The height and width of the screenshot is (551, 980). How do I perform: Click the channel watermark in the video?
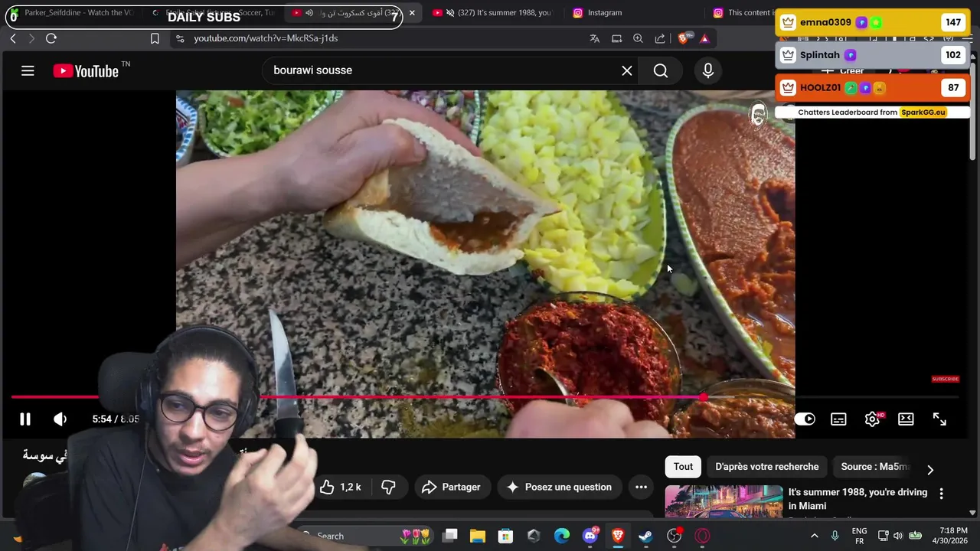[x=758, y=116]
